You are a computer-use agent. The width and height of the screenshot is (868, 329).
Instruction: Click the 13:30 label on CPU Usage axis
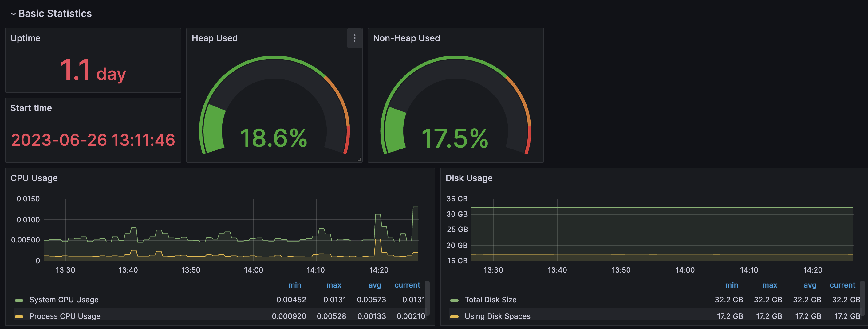click(65, 270)
